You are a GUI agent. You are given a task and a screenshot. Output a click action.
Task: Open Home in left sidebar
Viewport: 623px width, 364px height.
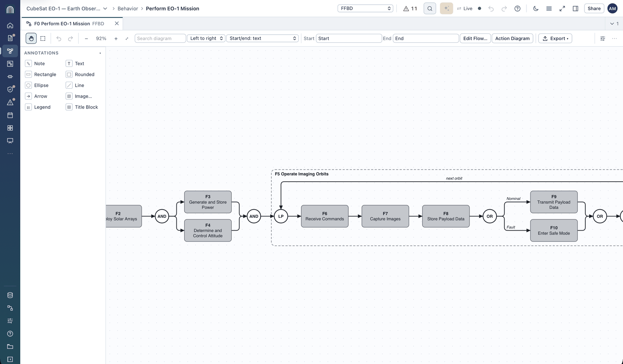pos(10,26)
